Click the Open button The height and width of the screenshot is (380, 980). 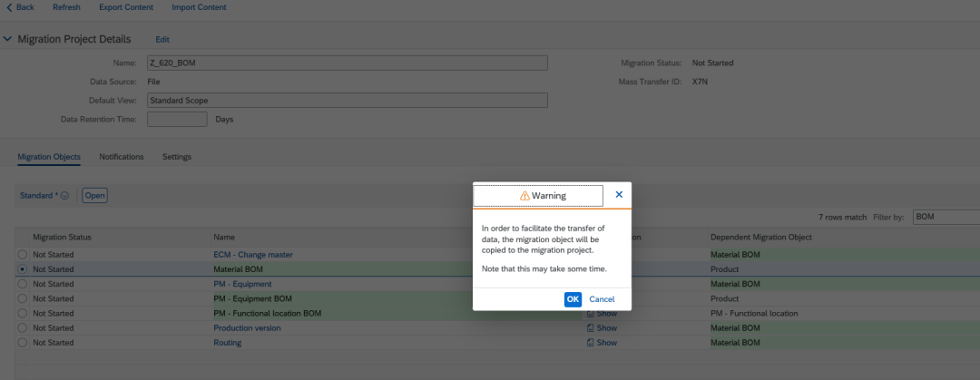pyautogui.click(x=94, y=196)
